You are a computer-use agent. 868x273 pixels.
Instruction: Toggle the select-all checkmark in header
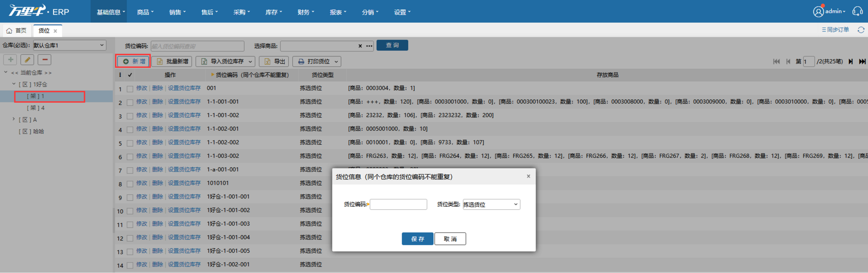tap(130, 75)
